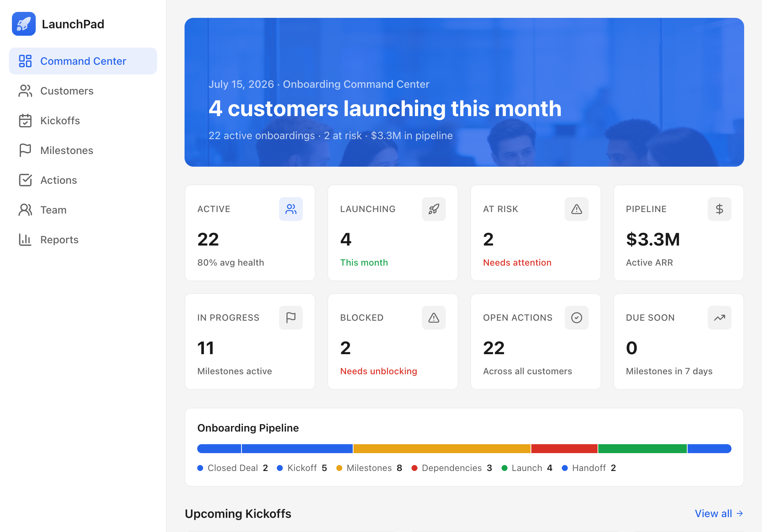Click the check circle on Open Actions card
Image resolution: width=762 pixels, height=532 pixels.
pos(577,318)
